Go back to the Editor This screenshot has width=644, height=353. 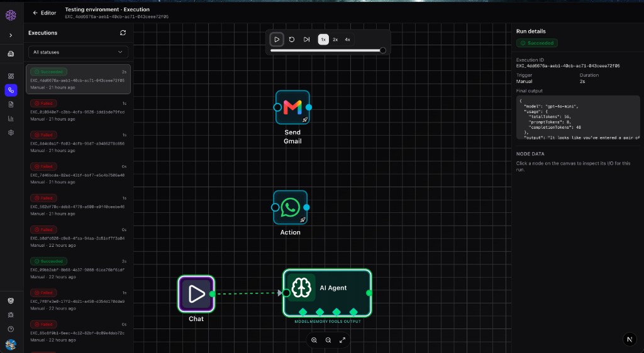(45, 13)
